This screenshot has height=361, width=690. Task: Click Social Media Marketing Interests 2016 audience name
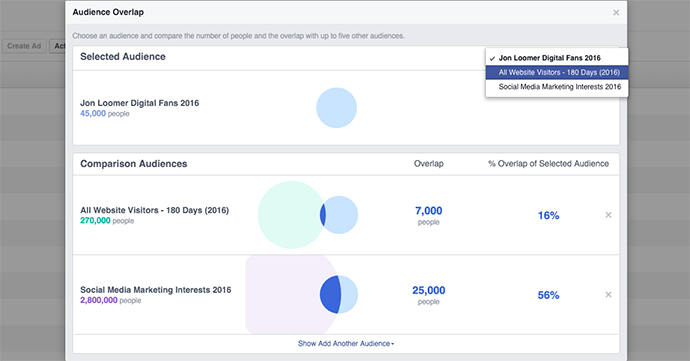coord(155,290)
